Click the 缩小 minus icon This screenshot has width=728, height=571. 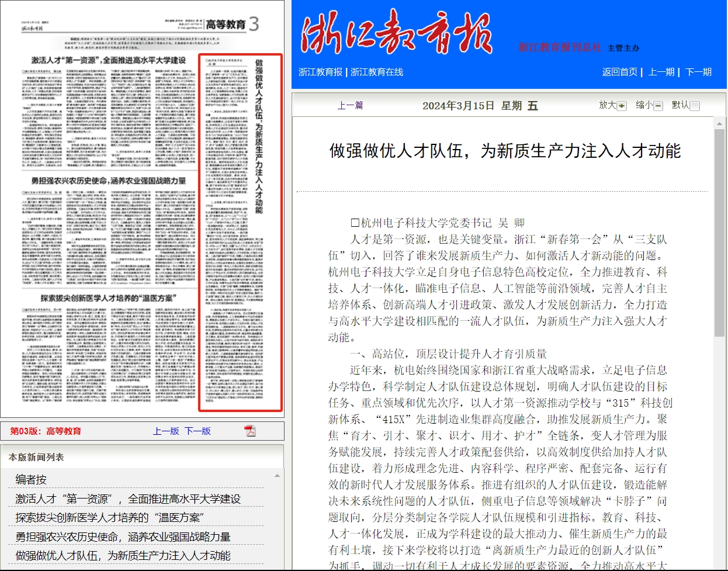point(658,106)
